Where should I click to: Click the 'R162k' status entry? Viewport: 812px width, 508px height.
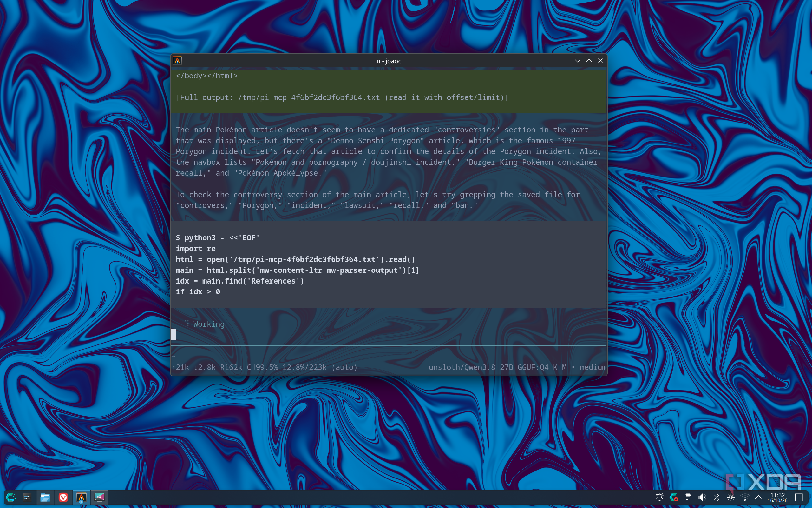[231, 367]
